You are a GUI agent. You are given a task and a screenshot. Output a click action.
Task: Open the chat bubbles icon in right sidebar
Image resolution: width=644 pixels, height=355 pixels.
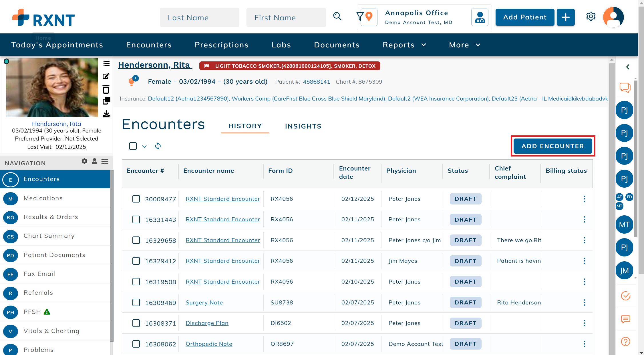click(x=625, y=88)
